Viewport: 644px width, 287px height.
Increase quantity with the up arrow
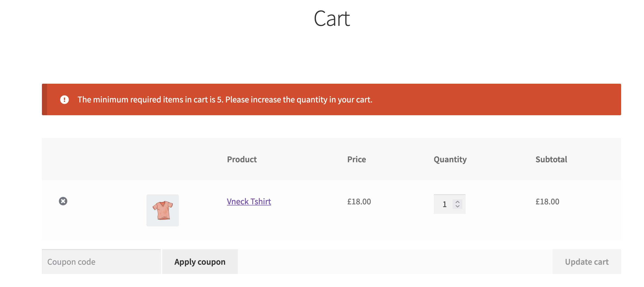pyautogui.click(x=458, y=202)
